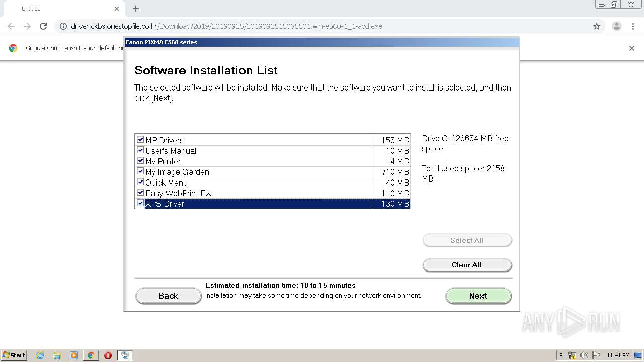Screen dimensions: 644x362
Task: Toggle the My Printer checkbox
Action: pos(140,161)
